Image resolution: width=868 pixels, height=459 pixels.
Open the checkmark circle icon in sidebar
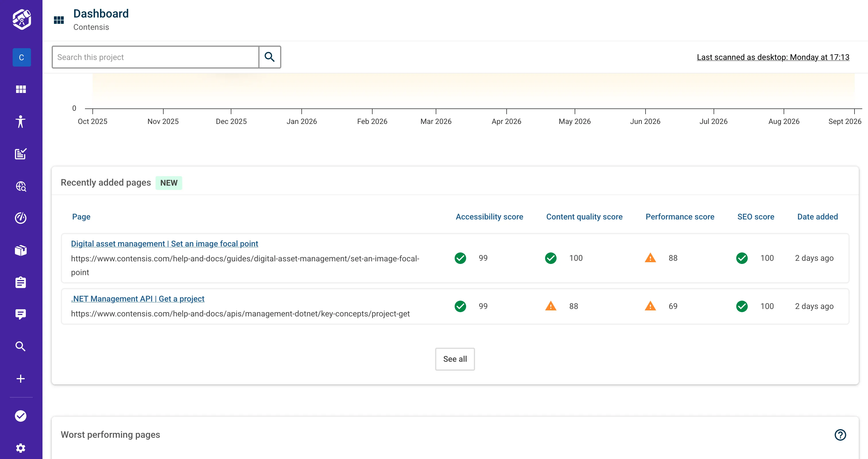pos(21,416)
